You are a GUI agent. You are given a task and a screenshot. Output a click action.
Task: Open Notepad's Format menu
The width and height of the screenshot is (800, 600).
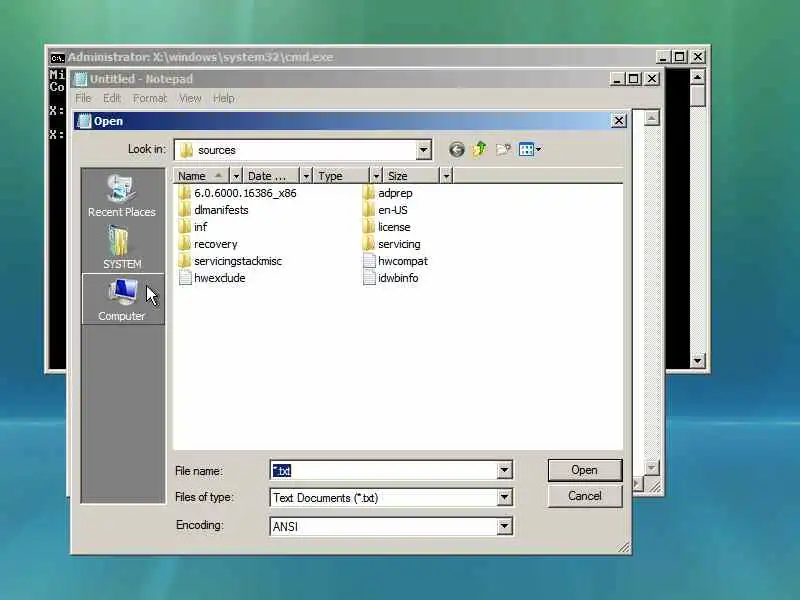click(x=149, y=98)
